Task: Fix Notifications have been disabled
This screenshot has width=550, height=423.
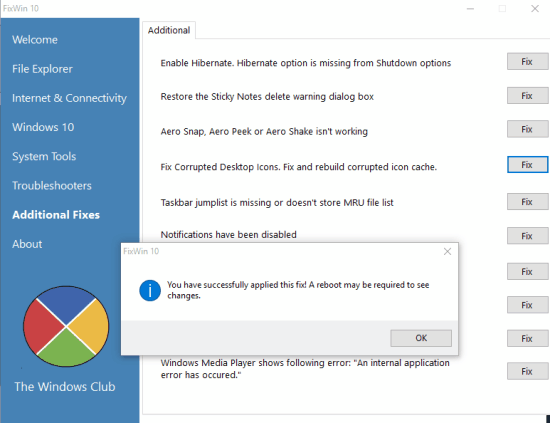Action: (527, 236)
